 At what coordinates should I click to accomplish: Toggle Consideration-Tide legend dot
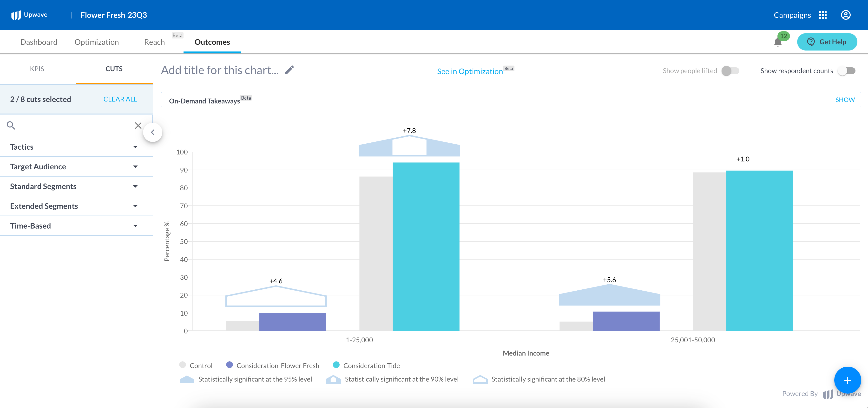click(x=336, y=365)
